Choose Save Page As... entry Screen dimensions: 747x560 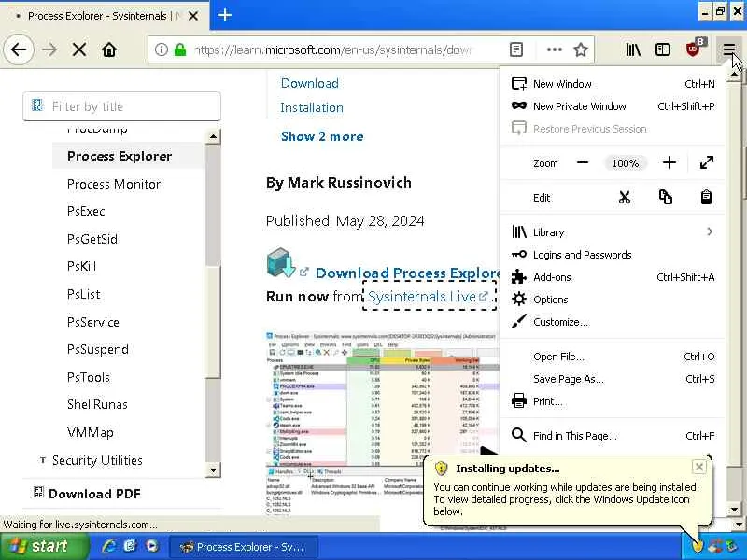613,379
